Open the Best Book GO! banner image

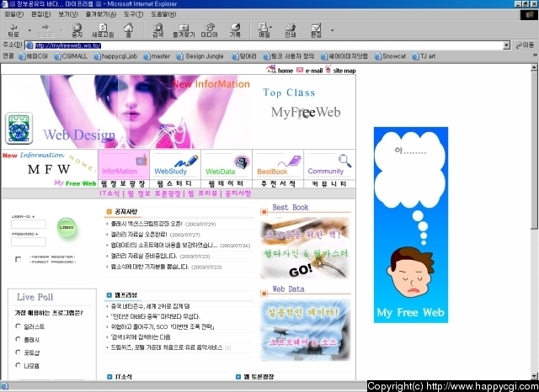[305, 248]
